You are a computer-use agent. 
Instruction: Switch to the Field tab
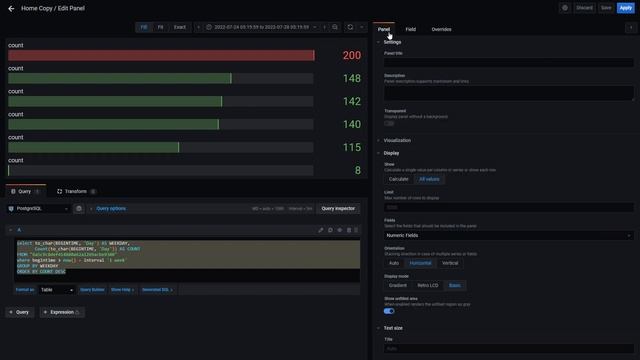(x=411, y=29)
